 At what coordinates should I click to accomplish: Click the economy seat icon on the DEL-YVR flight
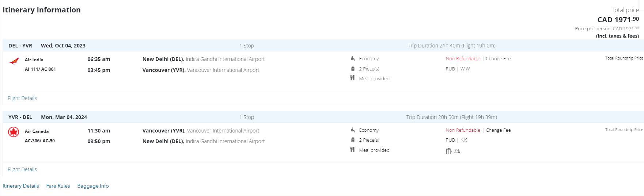(353, 58)
